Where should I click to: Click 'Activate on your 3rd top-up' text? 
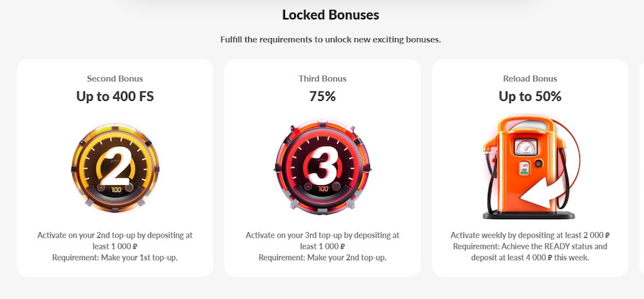322,236
